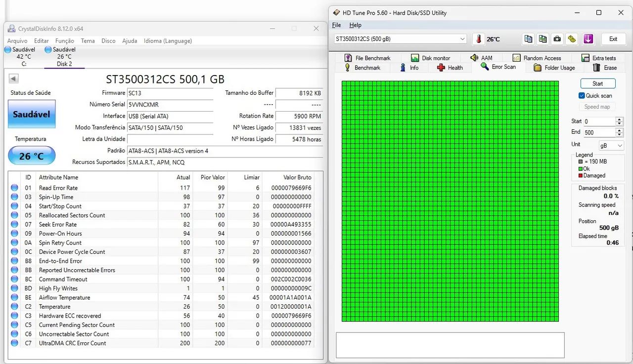Click the thermometer icon in HD Tune
The height and width of the screenshot is (364, 633).
478,39
